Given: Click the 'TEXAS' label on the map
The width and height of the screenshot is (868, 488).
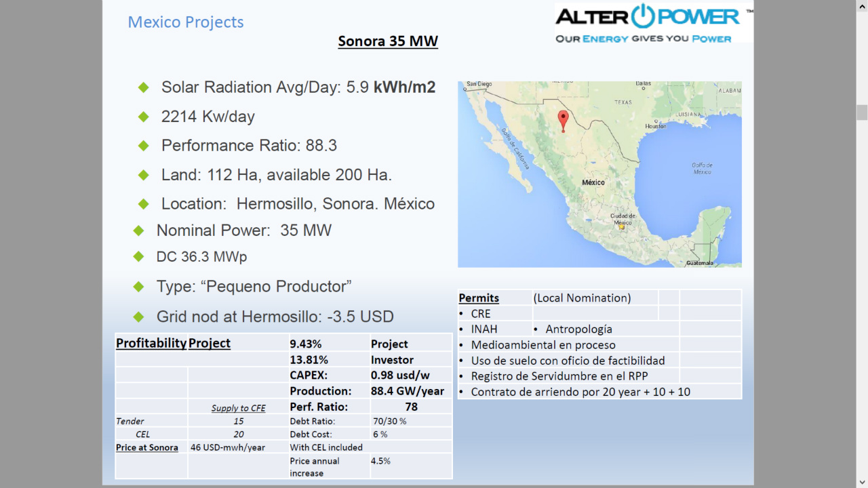Looking at the screenshot, I should click(623, 102).
